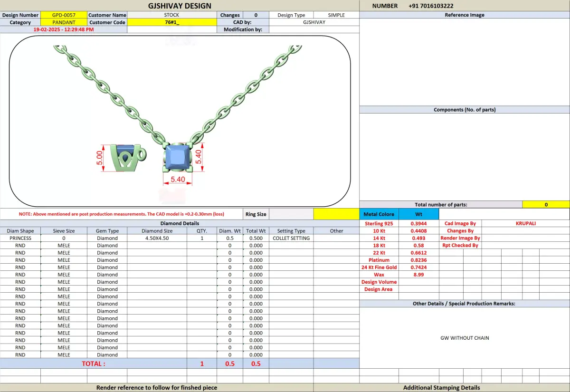The width and height of the screenshot is (570, 392).
Task: Select the 0.493 weight for 14 Kt
Action: click(x=418, y=238)
